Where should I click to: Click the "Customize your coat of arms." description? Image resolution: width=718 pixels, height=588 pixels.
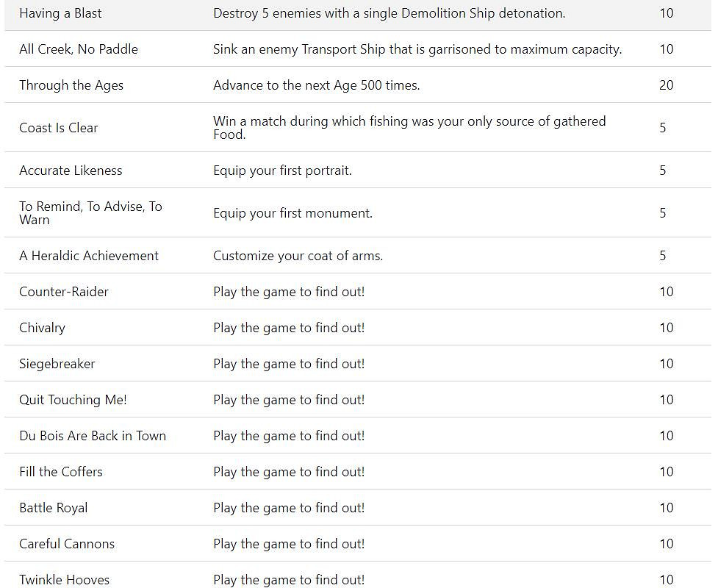click(298, 256)
